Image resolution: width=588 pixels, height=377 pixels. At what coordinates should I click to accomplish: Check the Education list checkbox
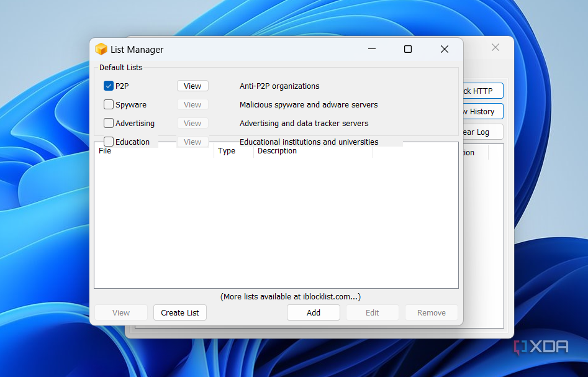click(109, 142)
